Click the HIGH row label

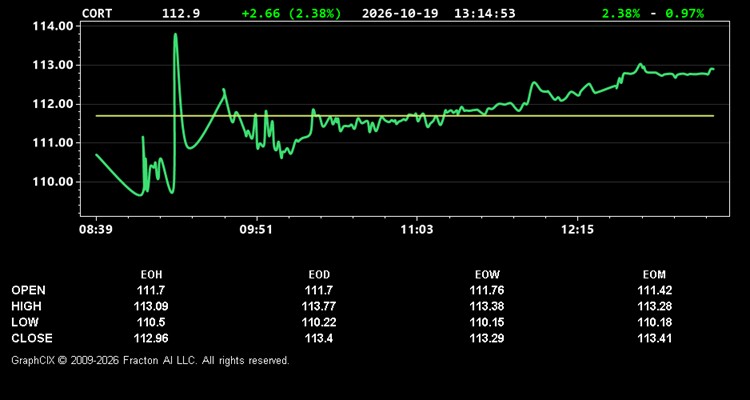tap(26, 306)
